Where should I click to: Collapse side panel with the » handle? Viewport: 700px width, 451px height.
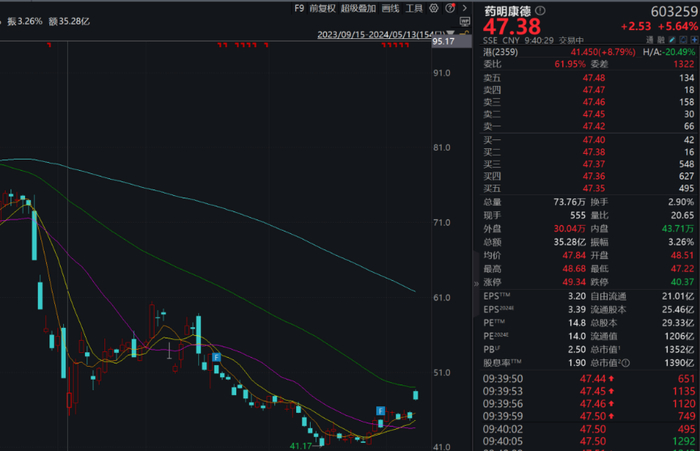click(476, 283)
